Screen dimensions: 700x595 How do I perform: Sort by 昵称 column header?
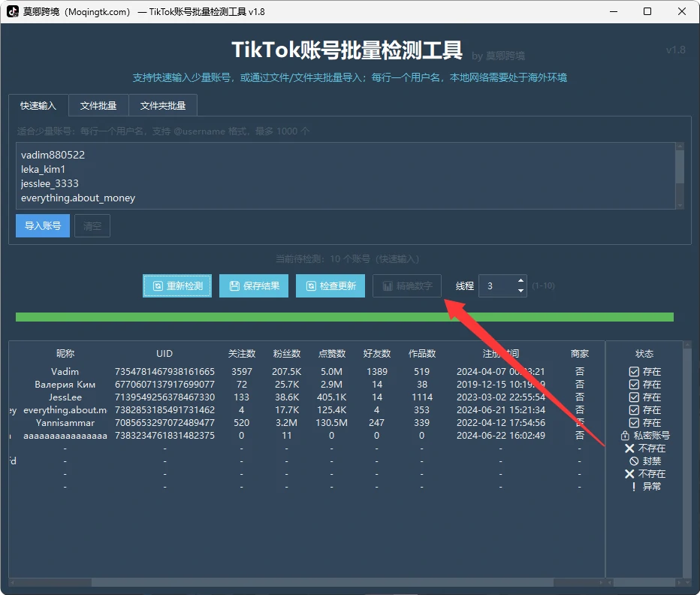(x=65, y=354)
